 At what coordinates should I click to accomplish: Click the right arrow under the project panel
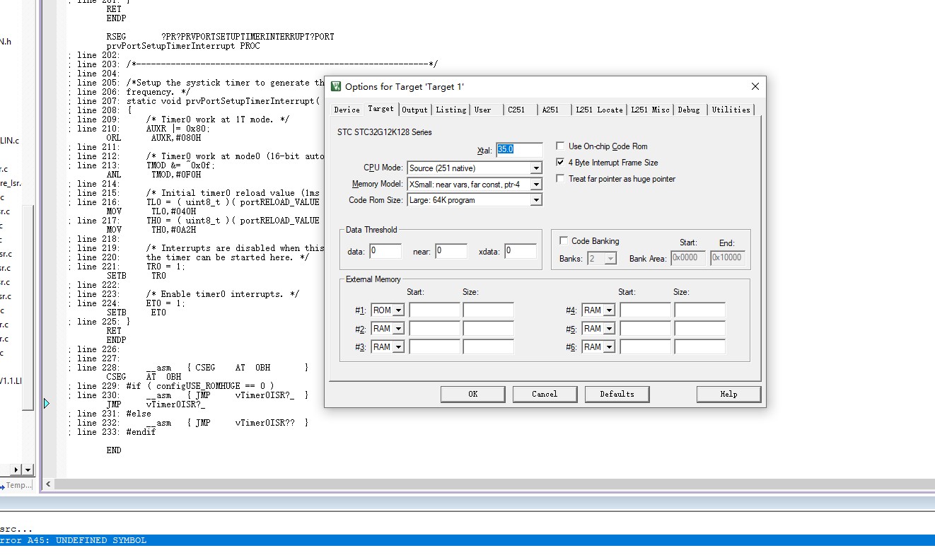17,470
